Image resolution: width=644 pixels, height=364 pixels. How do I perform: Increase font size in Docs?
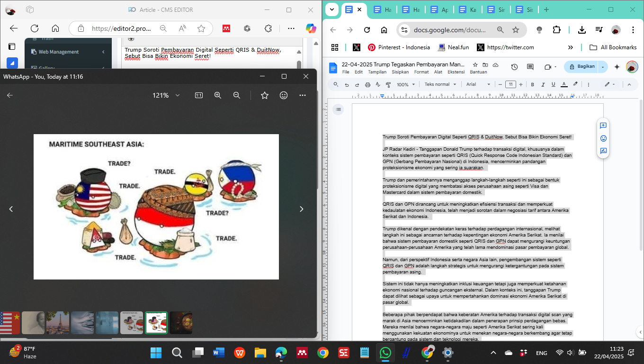521,84
